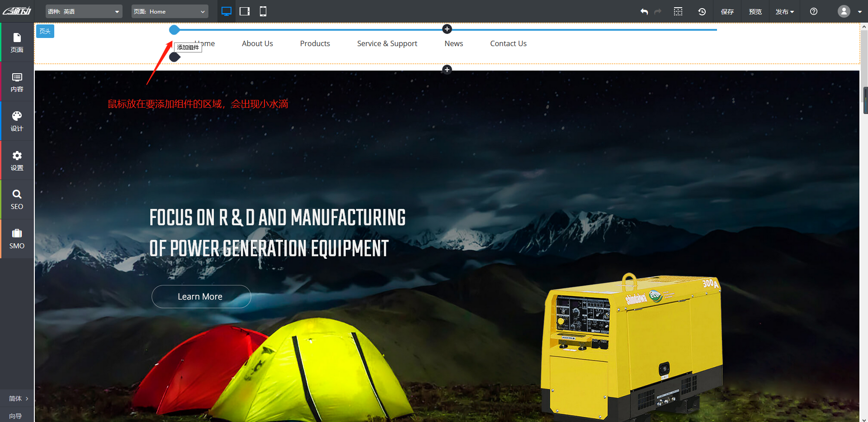Screen dimensions: 868x422
Task: Switch to tablet preview mode
Action: pyautogui.click(x=245, y=11)
